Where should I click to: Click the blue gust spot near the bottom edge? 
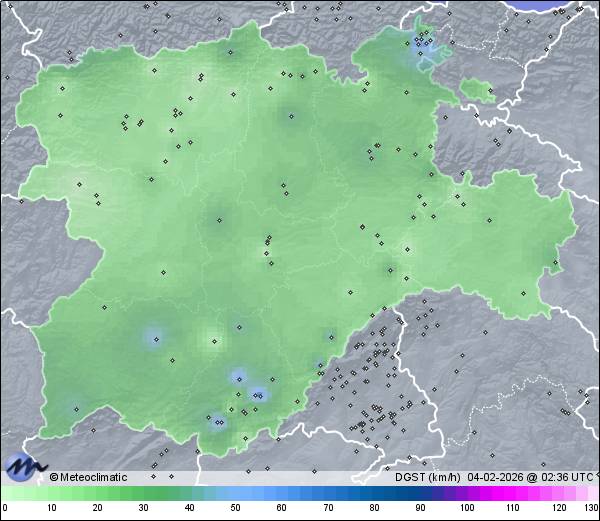tap(216, 422)
